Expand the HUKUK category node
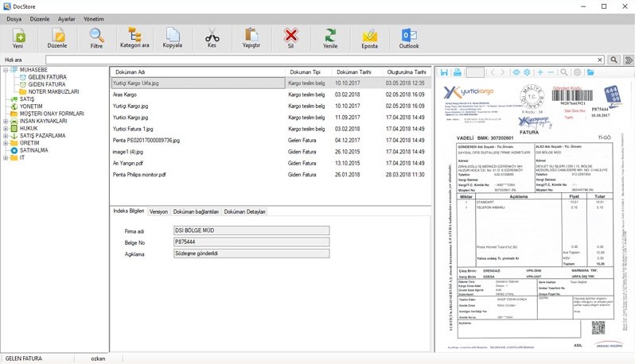Image resolution: width=635 pixels, height=364 pixels. [x=6, y=128]
